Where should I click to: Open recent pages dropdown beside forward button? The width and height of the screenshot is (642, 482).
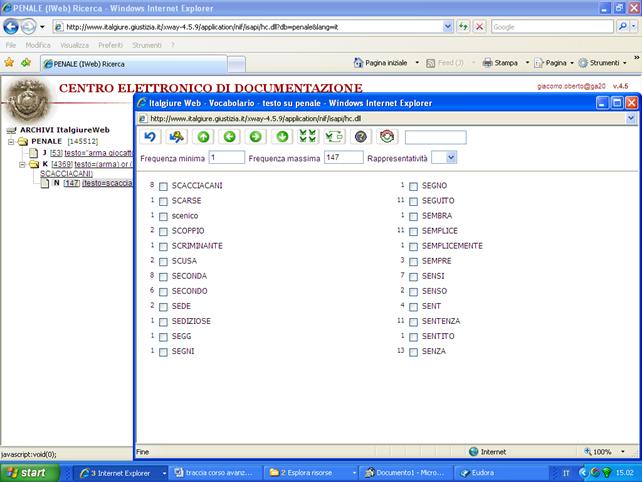pyautogui.click(x=42, y=27)
